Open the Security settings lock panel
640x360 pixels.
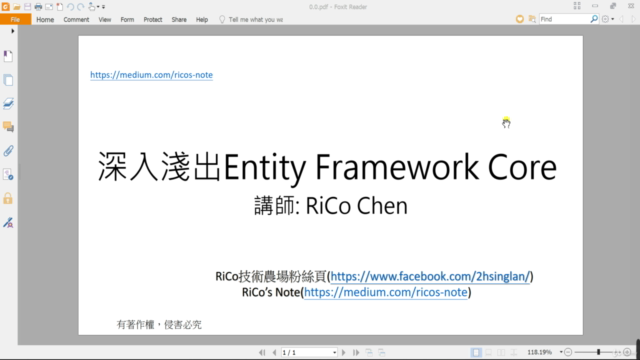click(8, 199)
